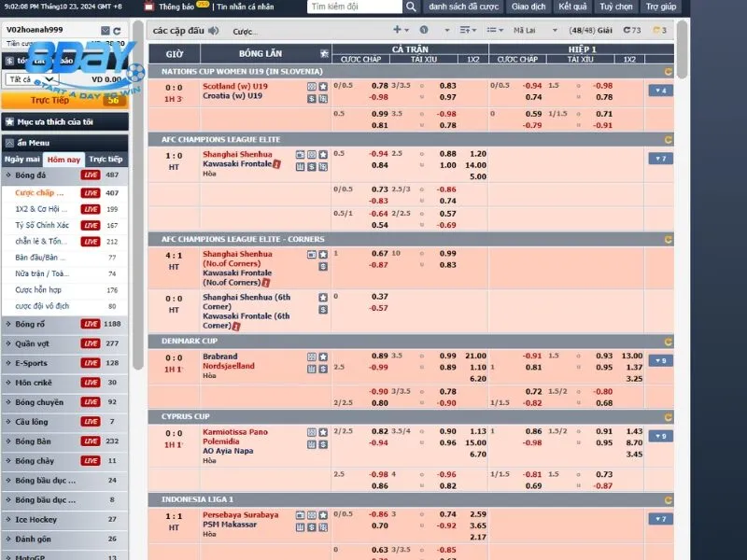747x560 pixels.
Task: Click the favorites star icon in BÓNG LĂN header
Action: (x=324, y=53)
